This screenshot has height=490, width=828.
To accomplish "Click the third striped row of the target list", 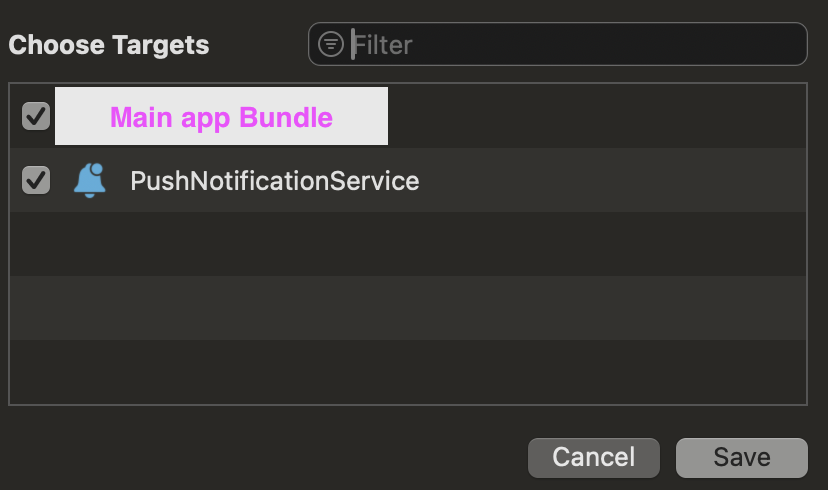I will (407, 244).
